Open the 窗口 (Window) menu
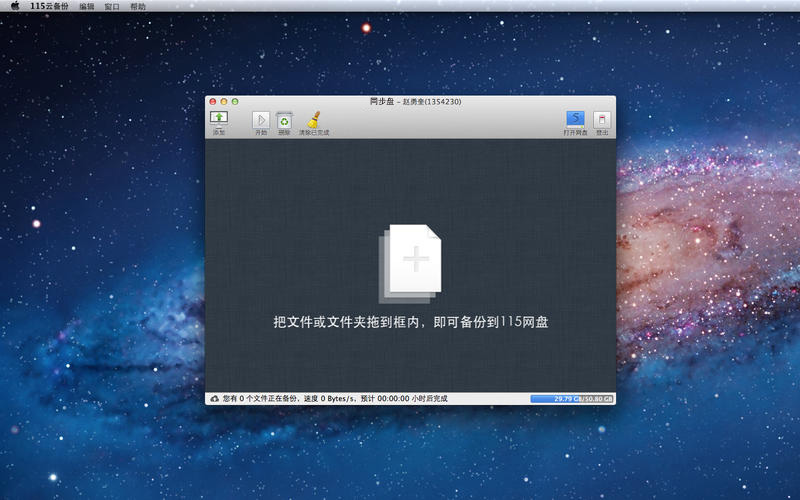 [112, 6]
